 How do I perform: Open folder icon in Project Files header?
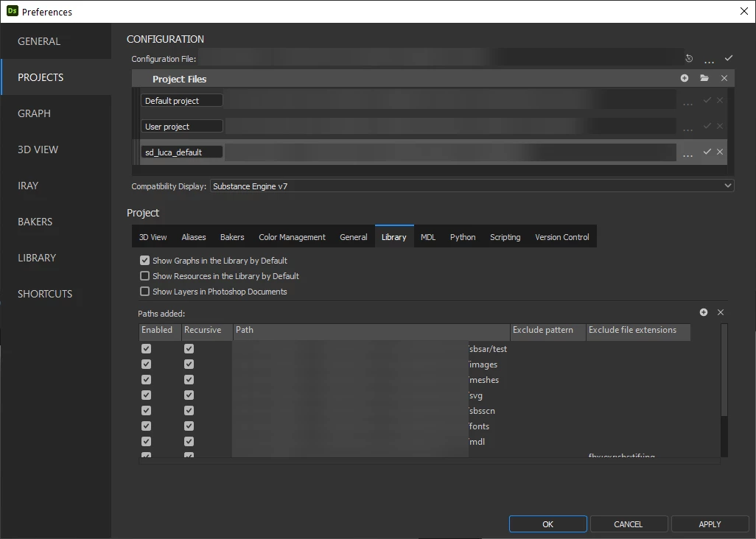pos(704,78)
